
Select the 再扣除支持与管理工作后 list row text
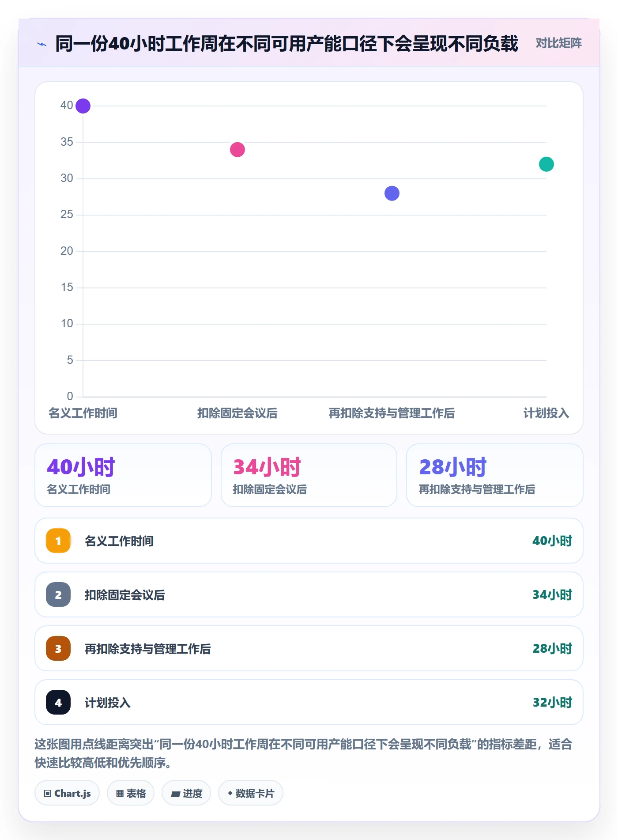point(148,649)
